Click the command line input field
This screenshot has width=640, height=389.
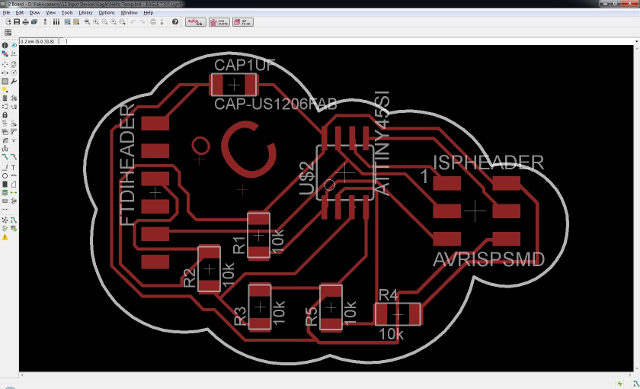coord(349,41)
